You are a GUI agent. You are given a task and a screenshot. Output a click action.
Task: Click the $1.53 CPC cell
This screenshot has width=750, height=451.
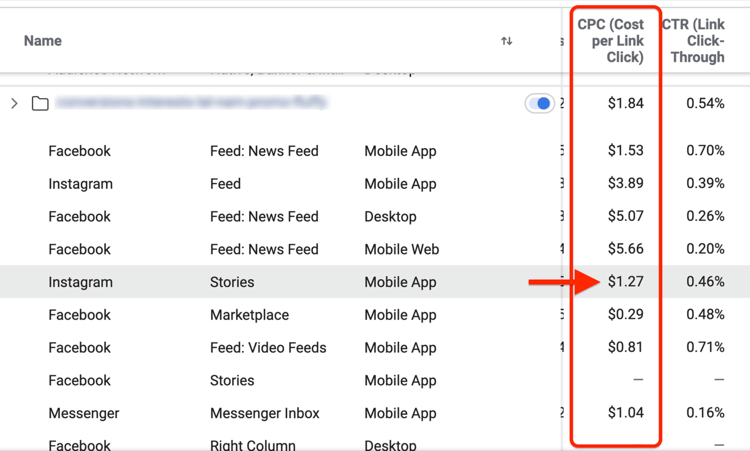(626, 150)
